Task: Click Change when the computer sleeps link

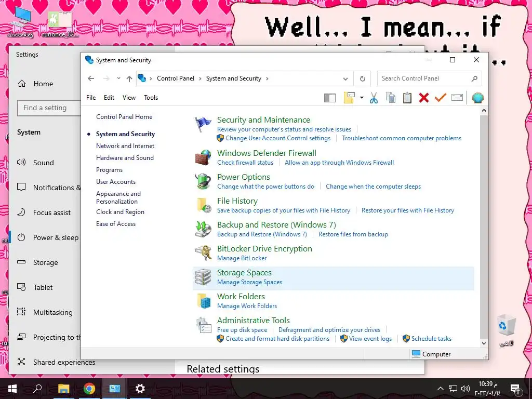Action: pyautogui.click(x=373, y=187)
